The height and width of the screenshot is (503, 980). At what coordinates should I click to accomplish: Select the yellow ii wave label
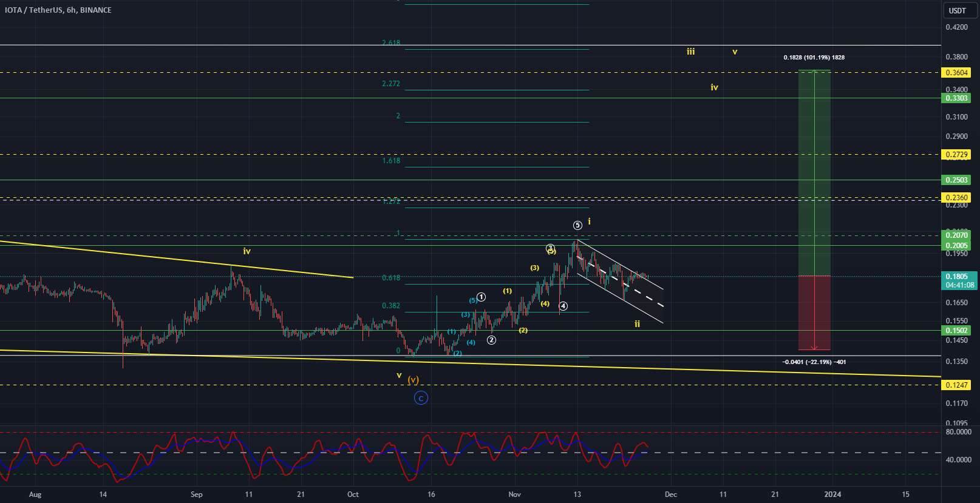pos(638,324)
